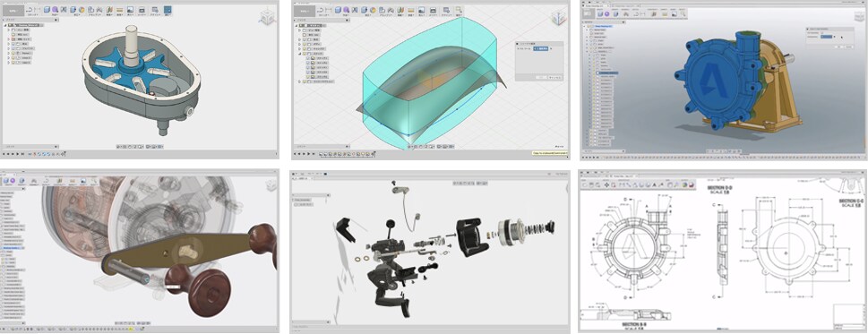The image size is (868, 334).
Task: Open 3D print make icon in gearbox window
Action: [142, 9]
